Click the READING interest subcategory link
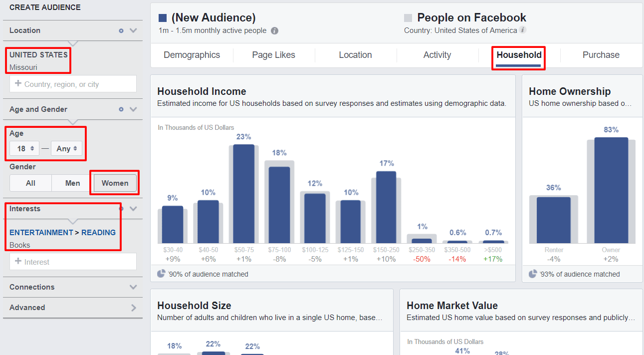The image size is (644, 355). [x=99, y=233]
